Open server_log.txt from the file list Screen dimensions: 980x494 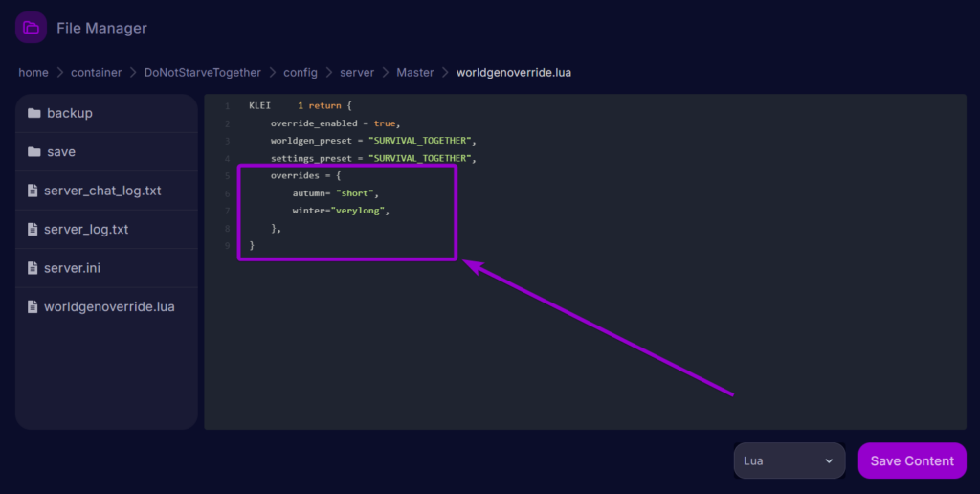pyautogui.click(x=86, y=230)
